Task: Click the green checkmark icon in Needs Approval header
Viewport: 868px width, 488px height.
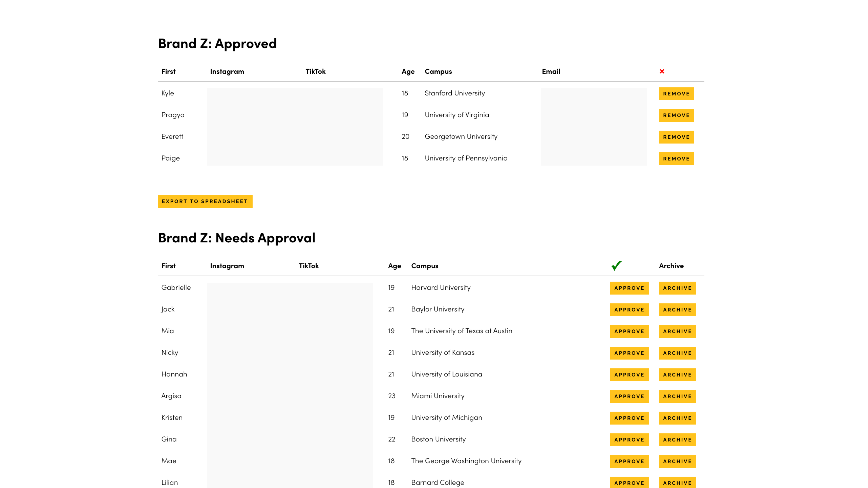Action: tap(616, 266)
